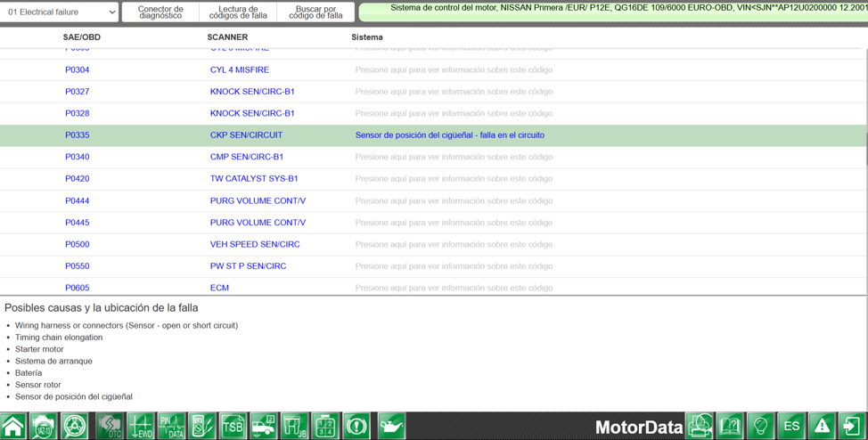The width and height of the screenshot is (868, 440).
Task: Open the PIN DATA icon
Action: coord(172,426)
